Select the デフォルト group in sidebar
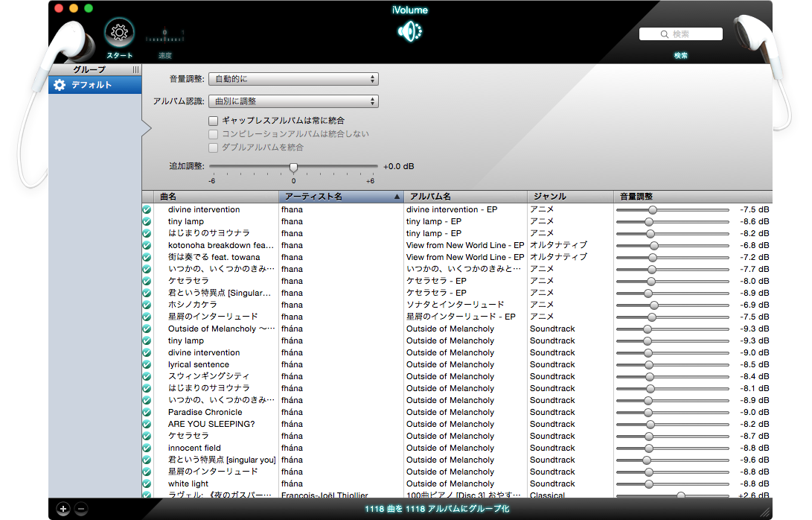 click(95, 85)
